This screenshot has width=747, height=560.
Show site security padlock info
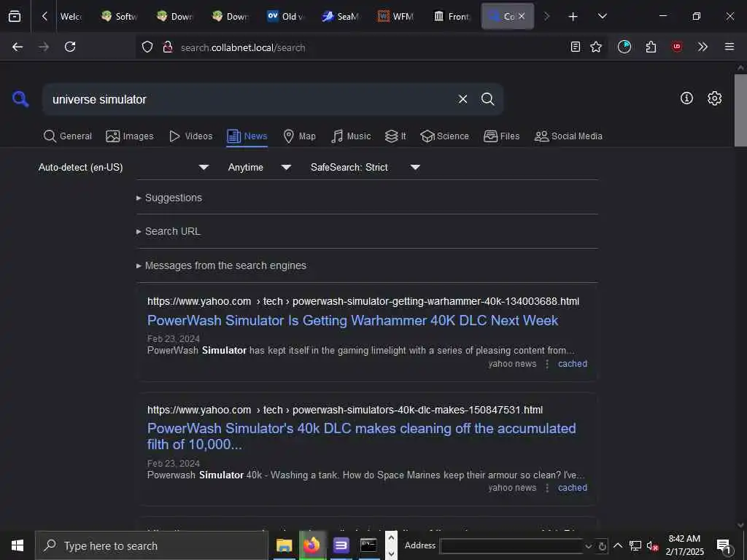coord(167,47)
